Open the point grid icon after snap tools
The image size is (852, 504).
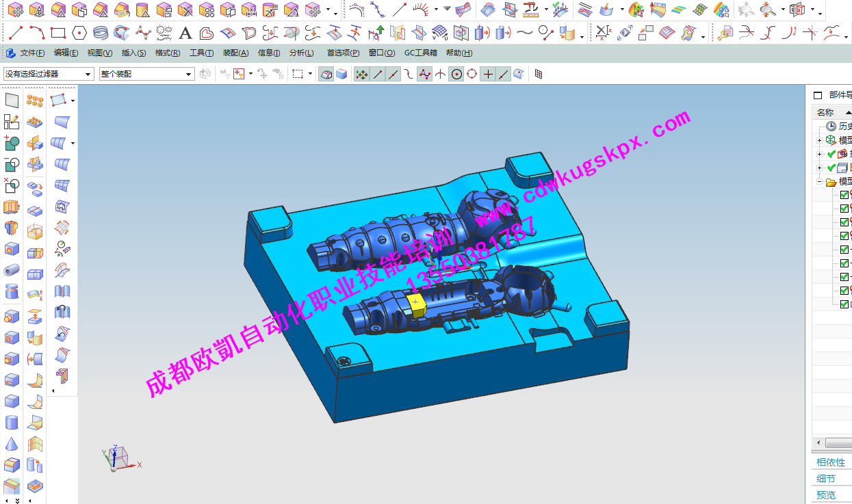pos(539,74)
